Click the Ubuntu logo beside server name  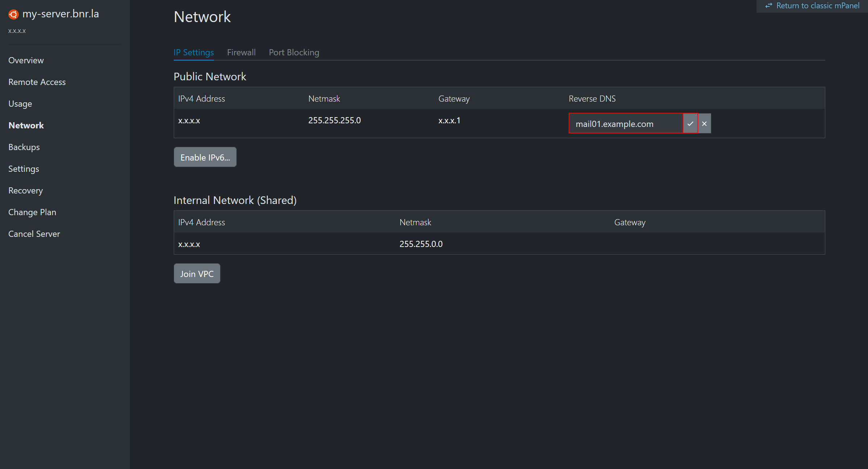coord(13,14)
